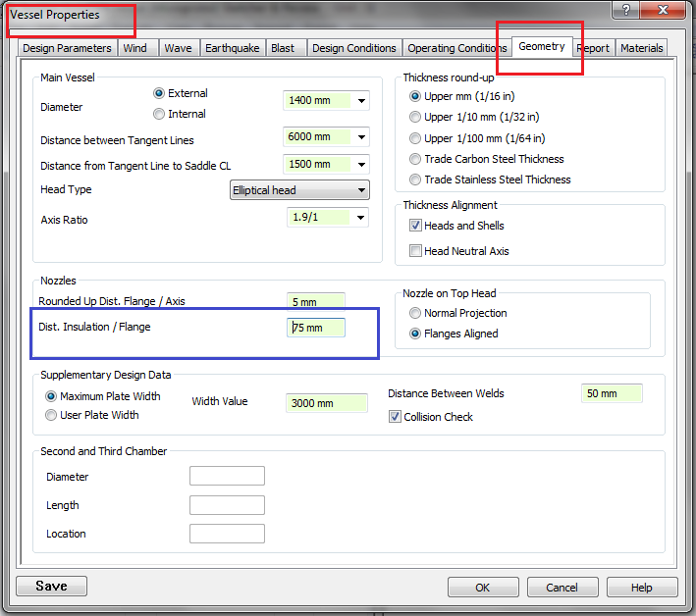
Task: Click the Cancel button
Action: point(562,588)
